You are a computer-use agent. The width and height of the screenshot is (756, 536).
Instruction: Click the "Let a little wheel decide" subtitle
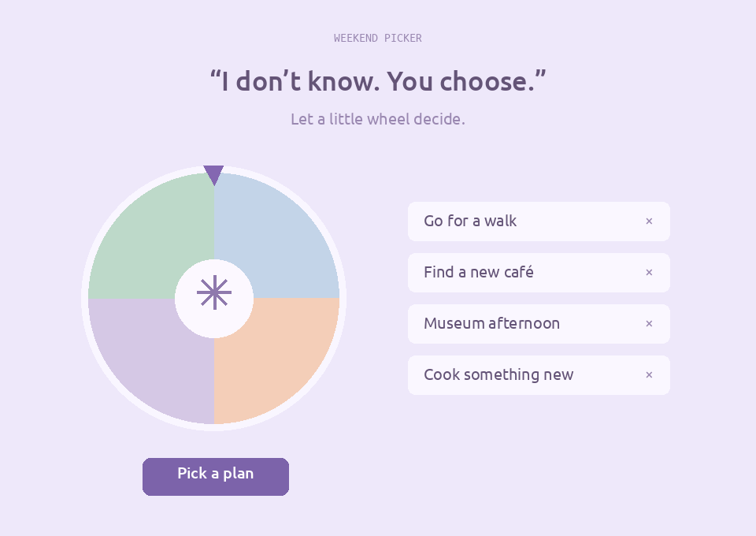pyautogui.click(x=378, y=119)
